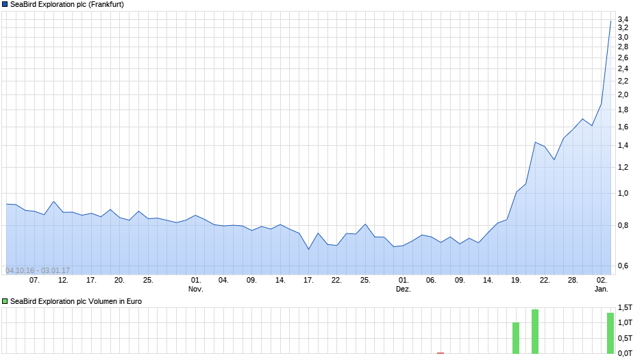Viewport: 644px width, 360px height.
Task: Click the date range '04.10.16 - 03.01.17'
Action: pos(38,270)
